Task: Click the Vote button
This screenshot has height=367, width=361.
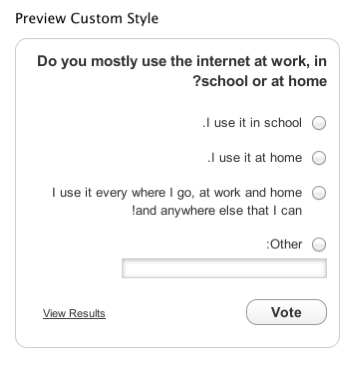Action: [x=286, y=312]
